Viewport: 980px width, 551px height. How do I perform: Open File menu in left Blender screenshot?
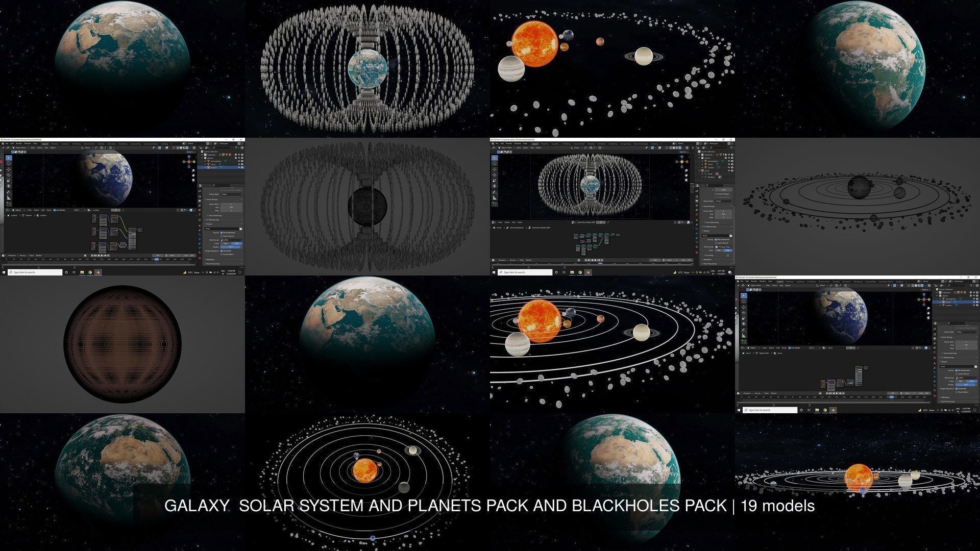(x=7, y=143)
